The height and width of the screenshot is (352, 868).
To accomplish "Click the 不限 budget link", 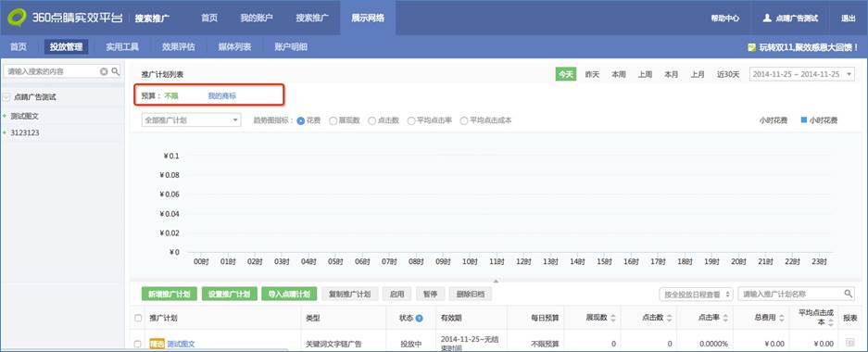I will 171,95.
